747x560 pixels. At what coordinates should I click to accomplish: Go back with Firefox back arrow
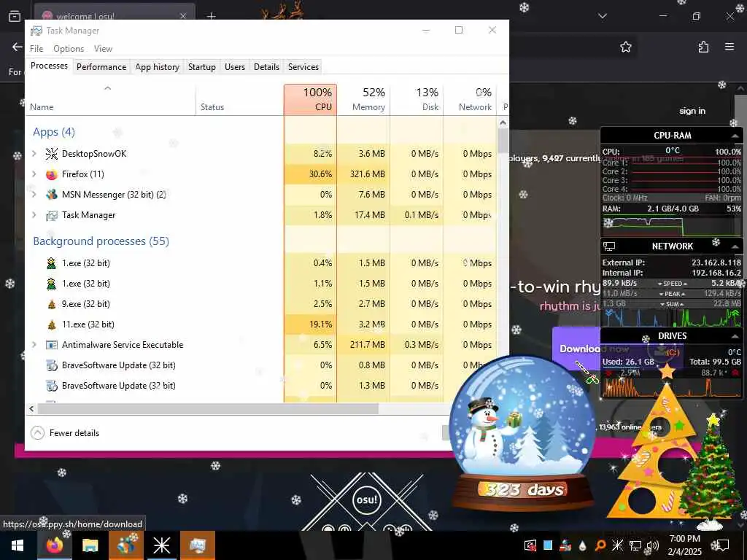(x=18, y=47)
